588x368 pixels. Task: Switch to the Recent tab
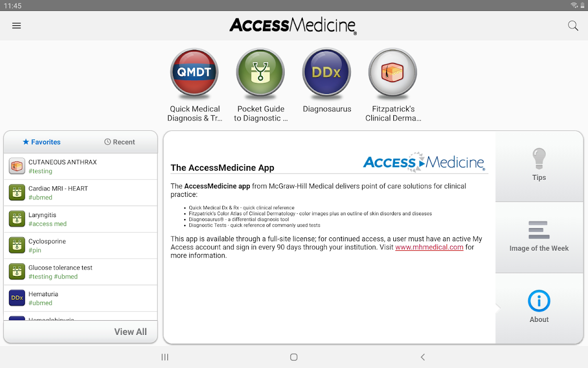119,142
